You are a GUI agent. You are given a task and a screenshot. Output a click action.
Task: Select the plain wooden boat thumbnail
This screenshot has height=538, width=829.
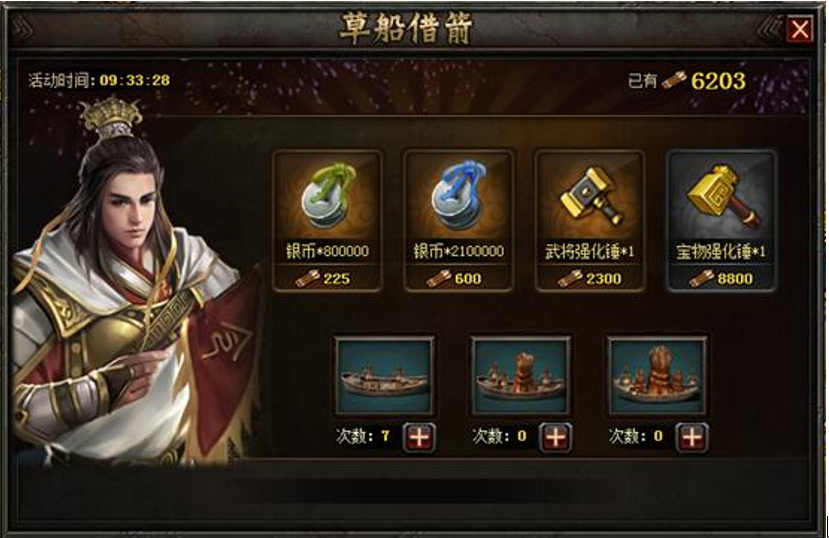pos(384,376)
